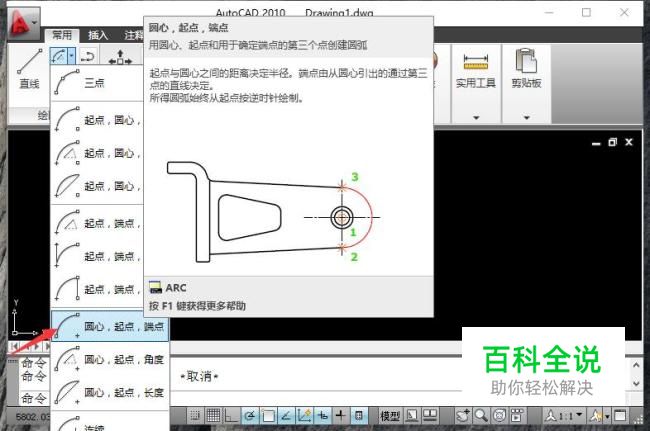Click the 三点 three-point arc icon
The height and width of the screenshot is (431, 650).
(x=66, y=83)
